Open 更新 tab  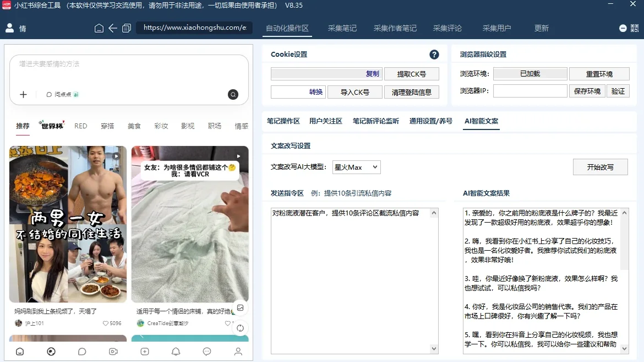tap(541, 28)
